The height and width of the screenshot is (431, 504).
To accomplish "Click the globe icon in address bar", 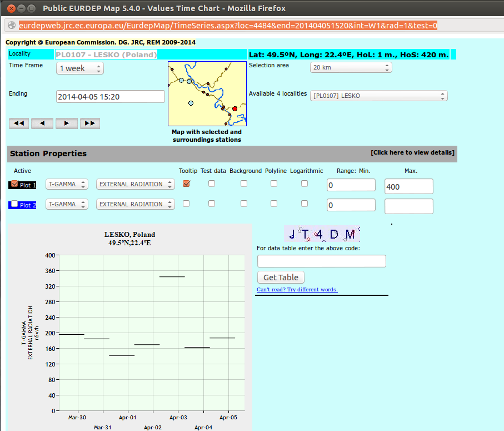I will pyautogui.click(x=11, y=26).
